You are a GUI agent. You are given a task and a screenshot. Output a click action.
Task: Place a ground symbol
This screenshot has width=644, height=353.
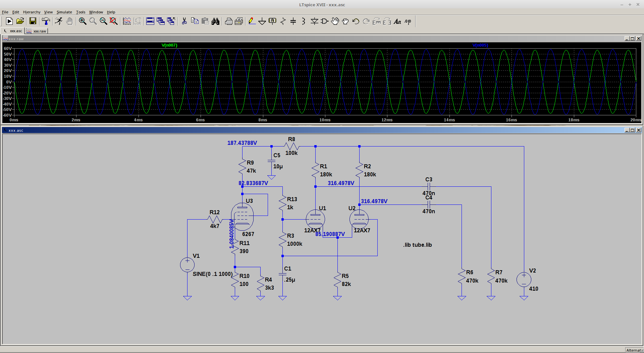[x=262, y=21]
